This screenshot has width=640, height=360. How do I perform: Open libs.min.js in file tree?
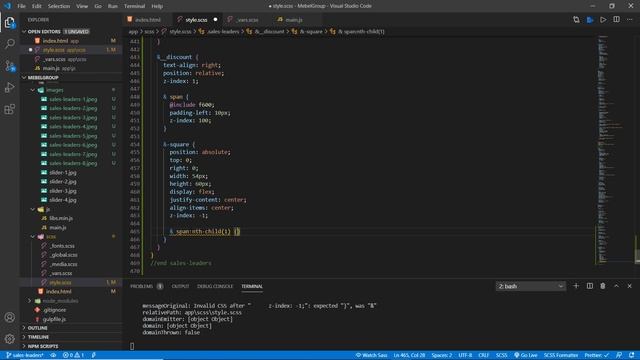coord(61,218)
